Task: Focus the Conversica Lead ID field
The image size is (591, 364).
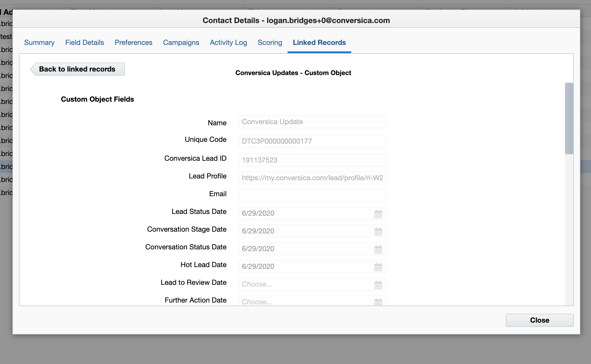Action: point(312,160)
